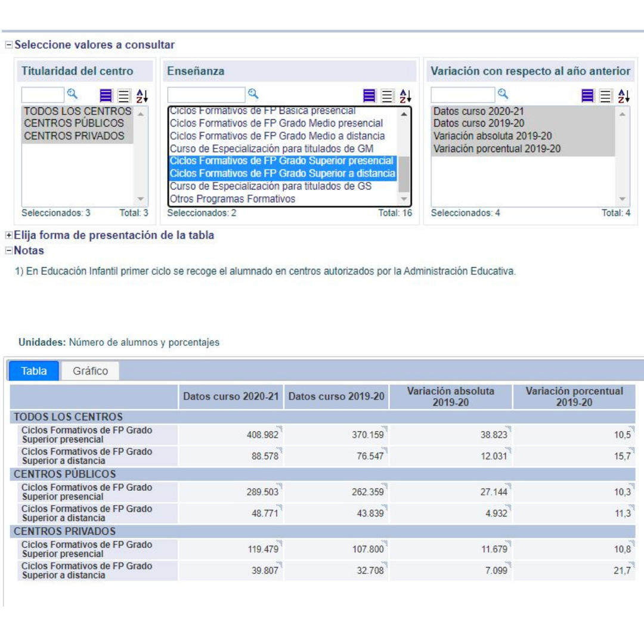Click search field in Variación panel
644x644 pixels.
tap(463, 95)
